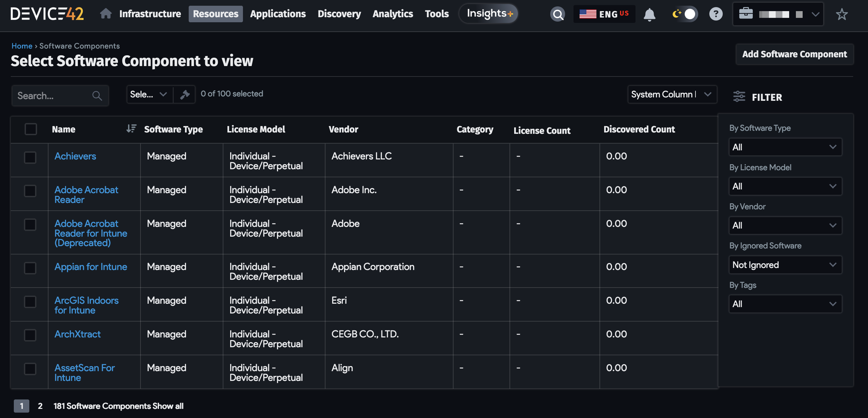The height and width of the screenshot is (418, 868).
Task: Open the Not Ignored software dropdown
Action: (x=785, y=265)
